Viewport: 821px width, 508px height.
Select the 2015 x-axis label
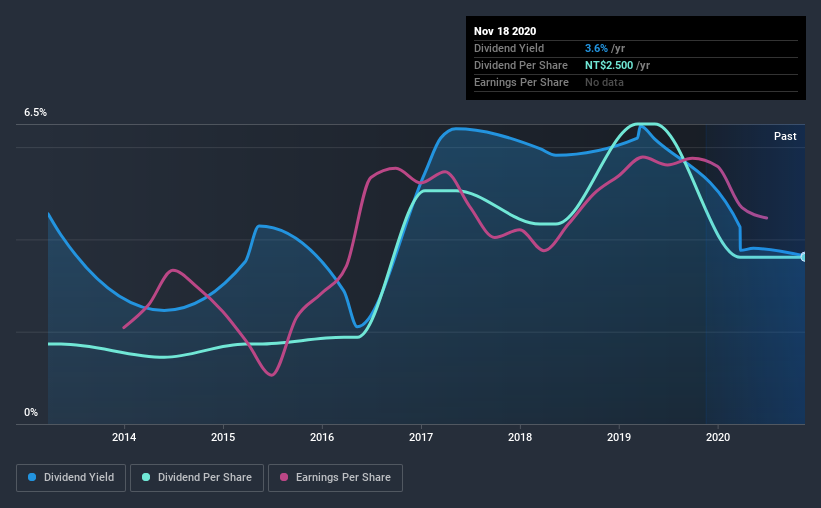click(x=223, y=437)
